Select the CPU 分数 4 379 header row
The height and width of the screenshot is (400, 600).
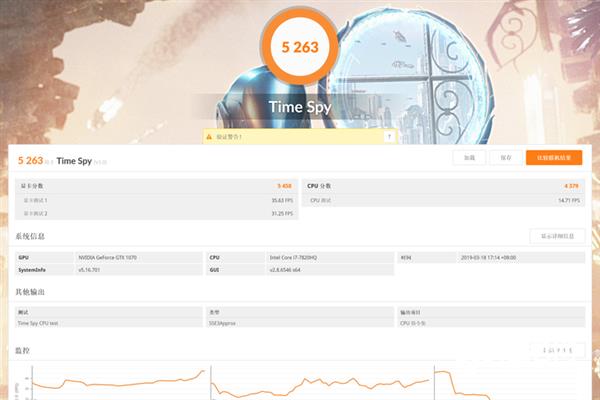coord(444,186)
